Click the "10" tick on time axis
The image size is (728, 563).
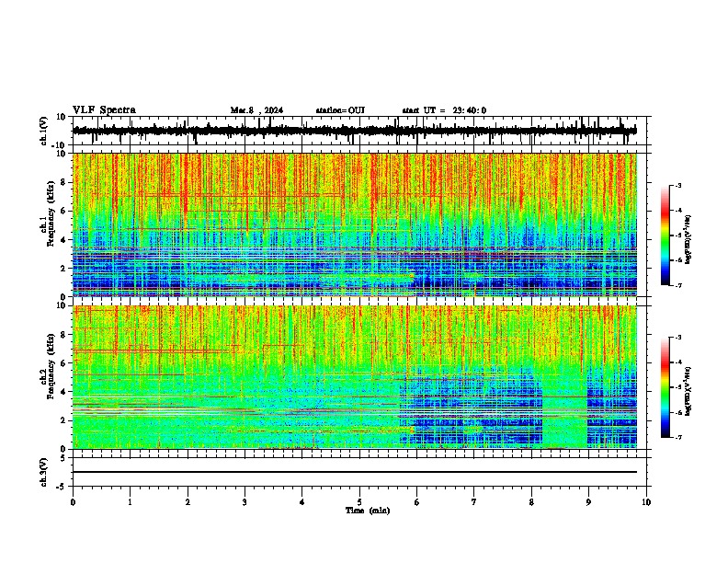[646, 502]
